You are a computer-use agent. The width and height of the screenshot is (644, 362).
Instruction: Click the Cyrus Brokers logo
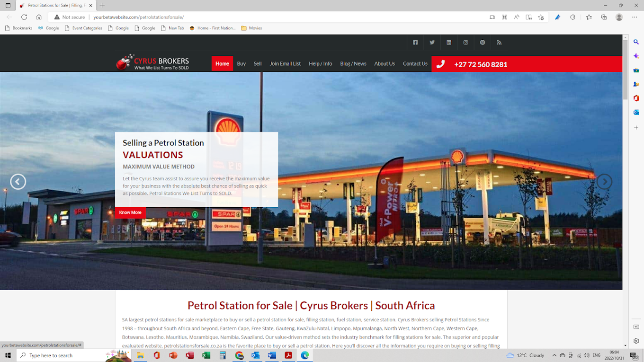(x=152, y=62)
